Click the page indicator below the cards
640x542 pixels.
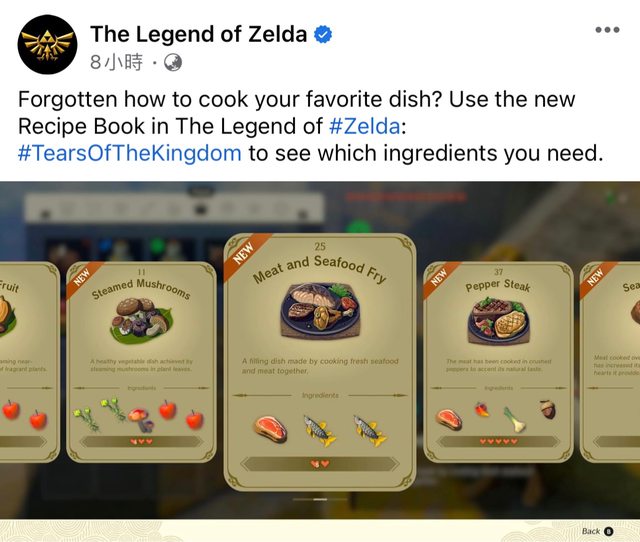point(320,499)
